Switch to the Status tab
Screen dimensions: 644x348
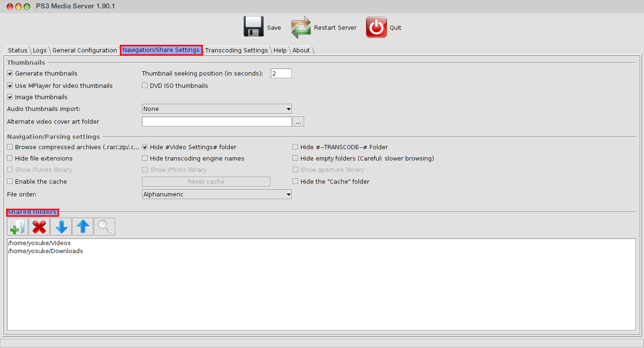(17, 50)
